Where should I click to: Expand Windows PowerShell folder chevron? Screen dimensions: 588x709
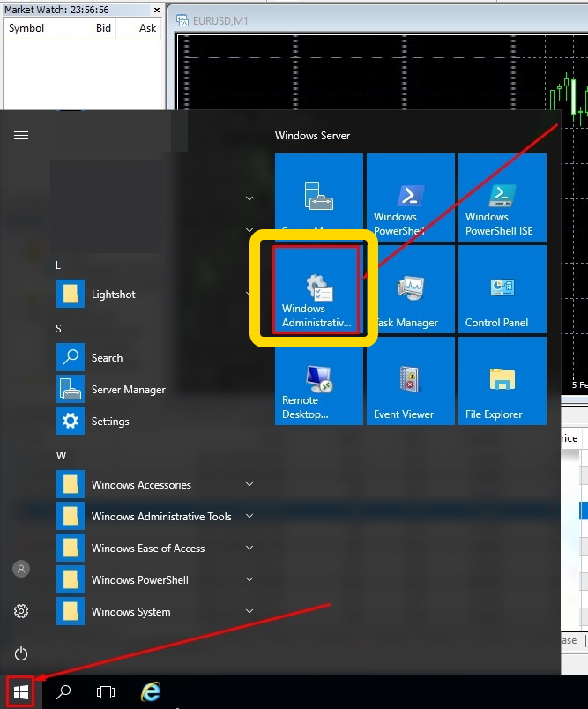[249, 579]
